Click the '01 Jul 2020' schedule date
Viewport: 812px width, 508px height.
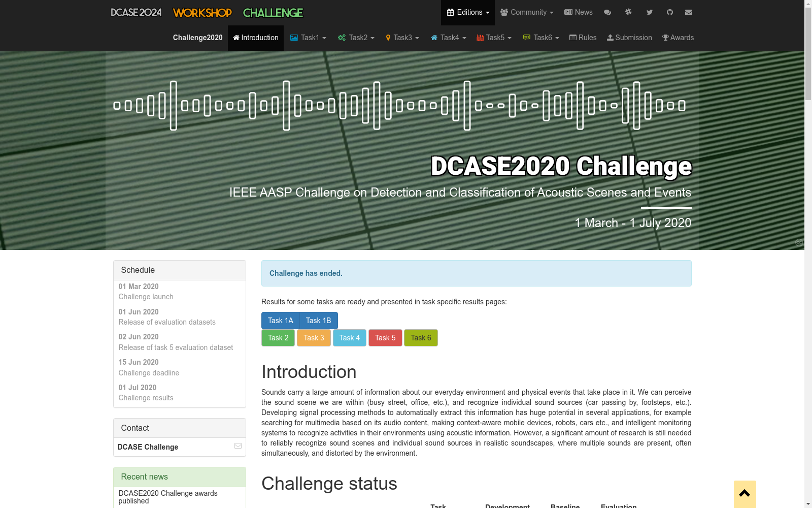click(x=138, y=388)
